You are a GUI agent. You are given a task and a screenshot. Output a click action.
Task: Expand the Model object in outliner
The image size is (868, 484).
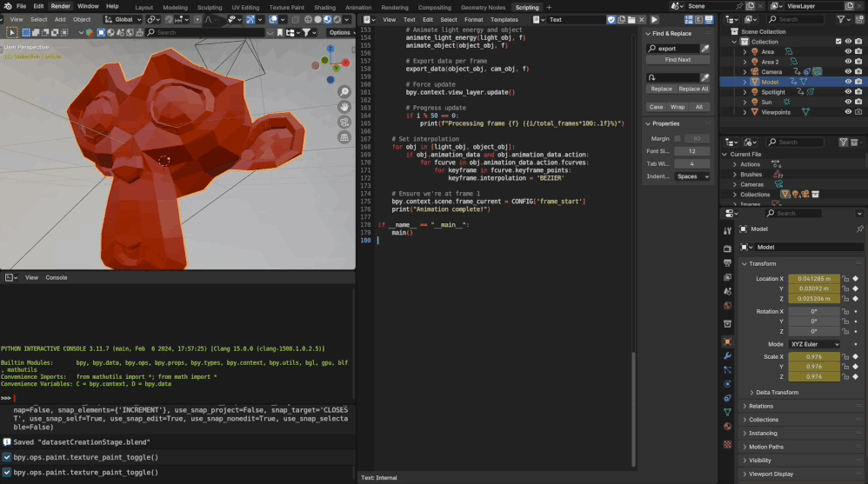744,82
